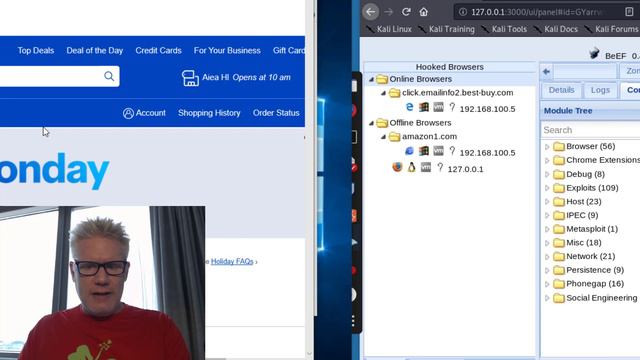Open Deal of the Day menu item
The height and width of the screenshot is (360, 640).
(x=95, y=51)
